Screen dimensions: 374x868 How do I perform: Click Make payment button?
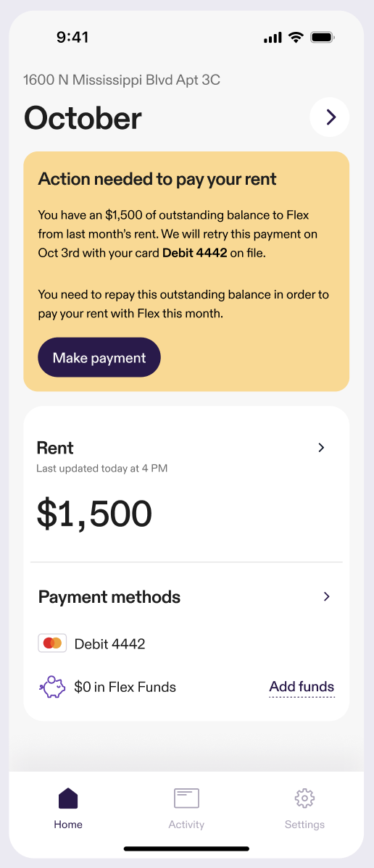(99, 358)
